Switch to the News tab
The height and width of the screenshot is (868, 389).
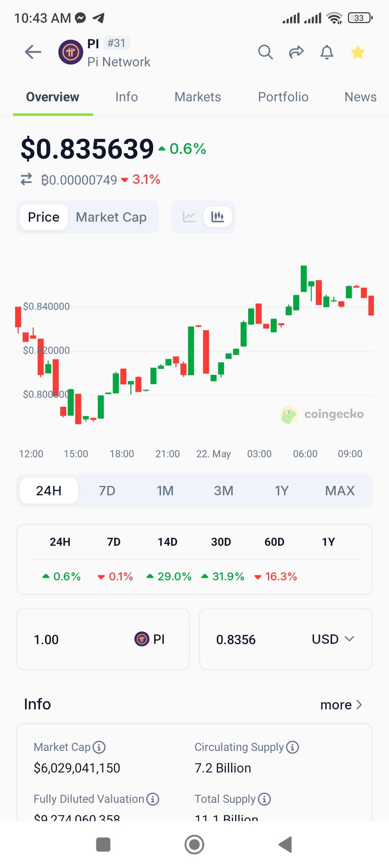point(361,97)
